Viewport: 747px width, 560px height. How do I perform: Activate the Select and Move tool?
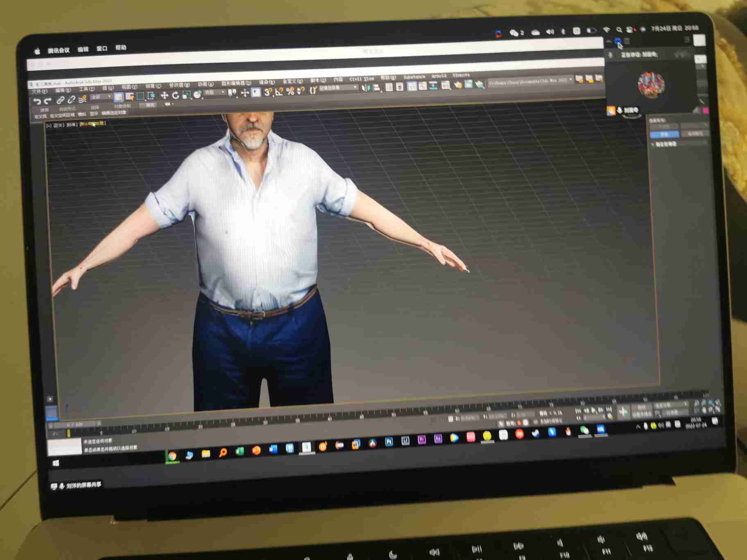click(x=164, y=95)
